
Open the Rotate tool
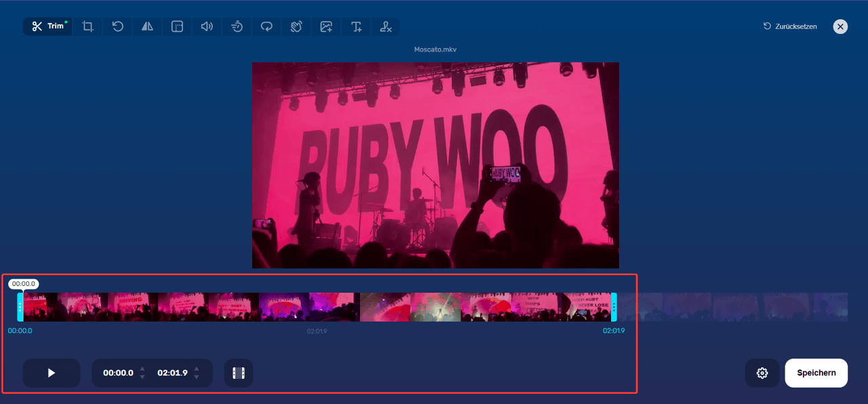coord(117,26)
